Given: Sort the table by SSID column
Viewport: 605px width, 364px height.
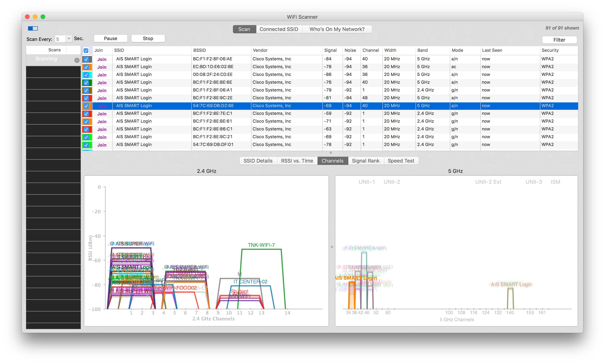Looking at the screenshot, I should [152, 50].
